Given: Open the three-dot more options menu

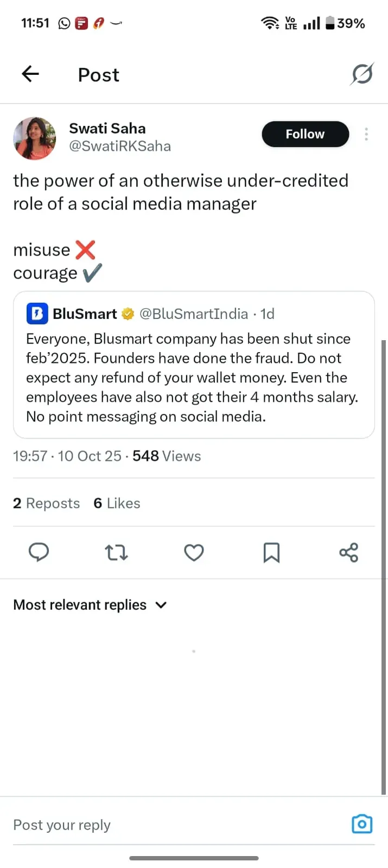Looking at the screenshot, I should (366, 134).
